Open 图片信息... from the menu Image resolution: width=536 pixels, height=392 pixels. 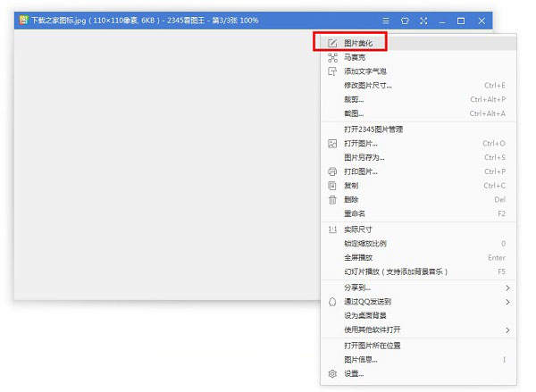click(x=419, y=360)
